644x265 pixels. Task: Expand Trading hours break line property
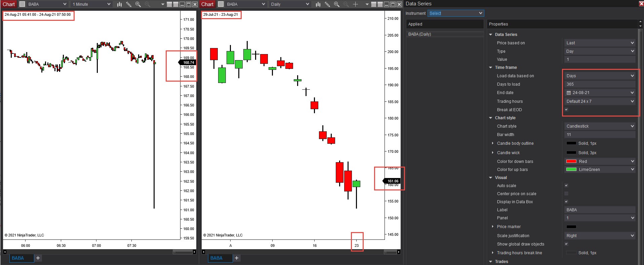[x=493, y=253]
